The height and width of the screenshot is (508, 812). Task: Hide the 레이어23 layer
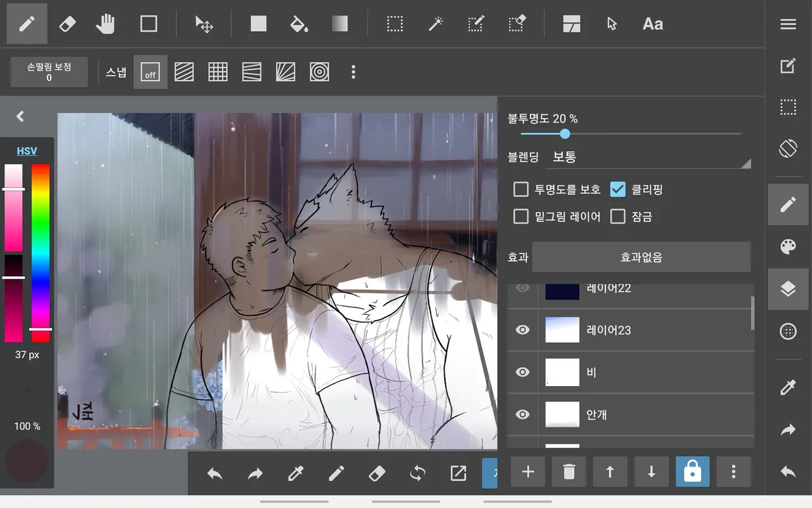pyautogui.click(x=522, y=330)
